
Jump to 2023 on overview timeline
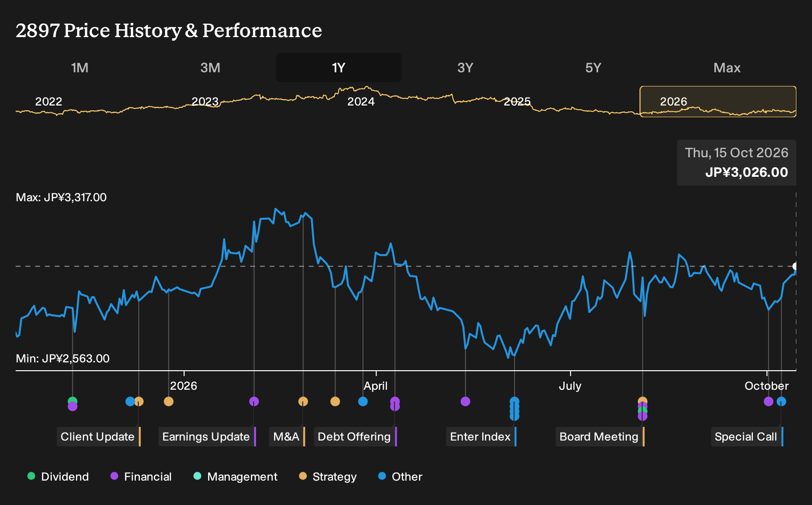pyautogui.click(x=205, y=102)
